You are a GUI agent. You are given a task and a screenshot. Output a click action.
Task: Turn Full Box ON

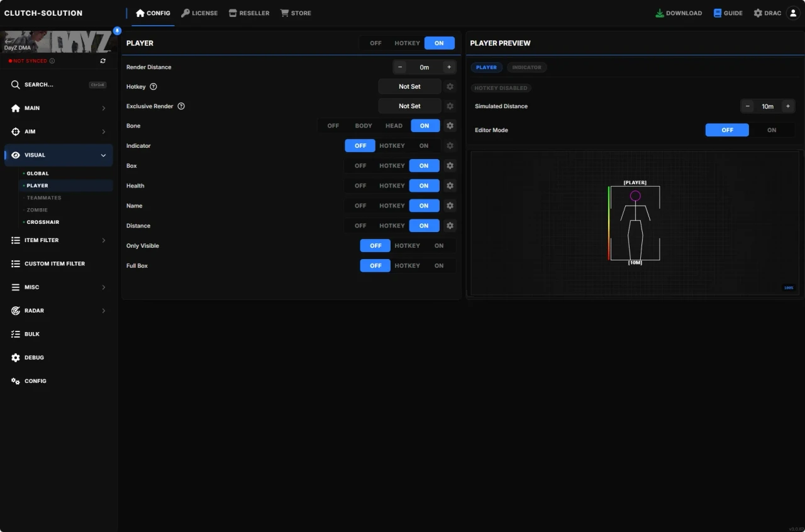coord(439,266)
